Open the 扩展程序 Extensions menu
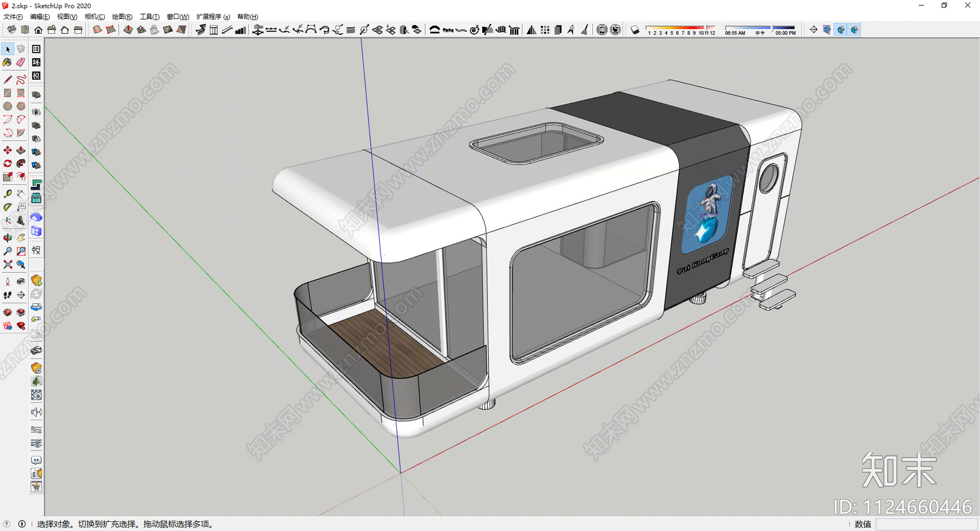The image size is (980, 531). coord(213,17)
